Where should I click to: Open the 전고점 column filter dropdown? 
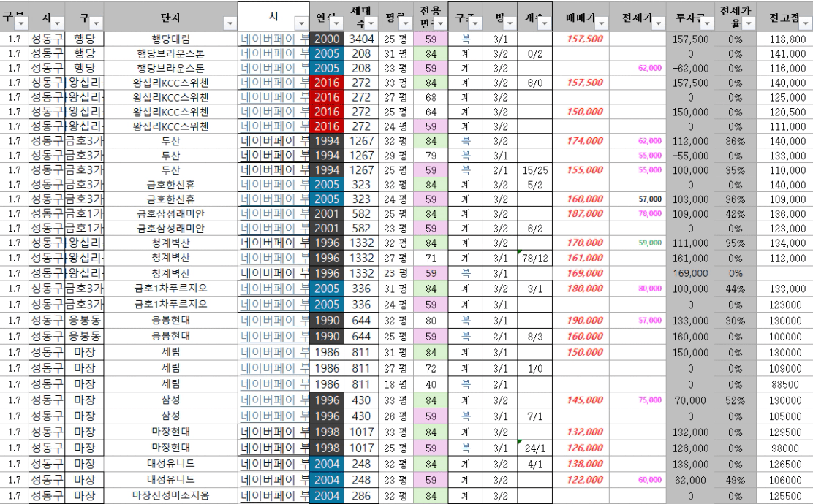pos(806,24)
